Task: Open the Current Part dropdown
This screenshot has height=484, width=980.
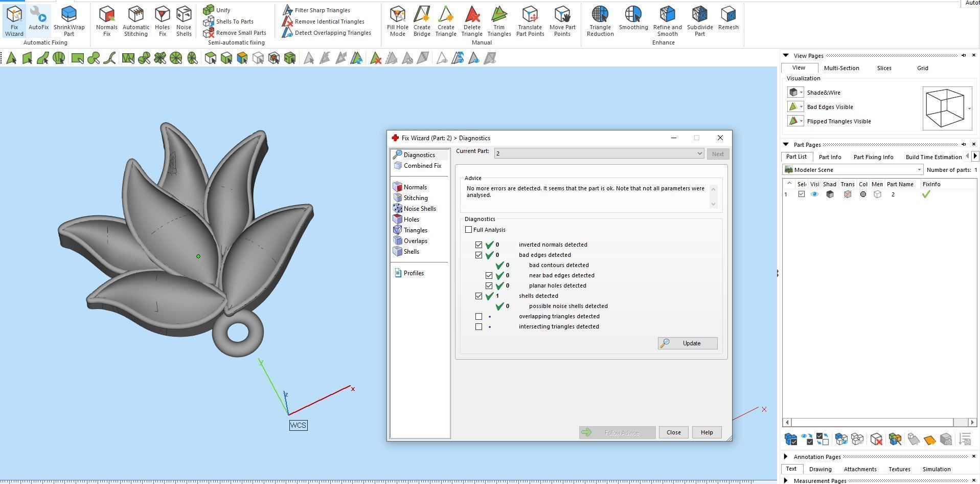Action: click(599, 153)
